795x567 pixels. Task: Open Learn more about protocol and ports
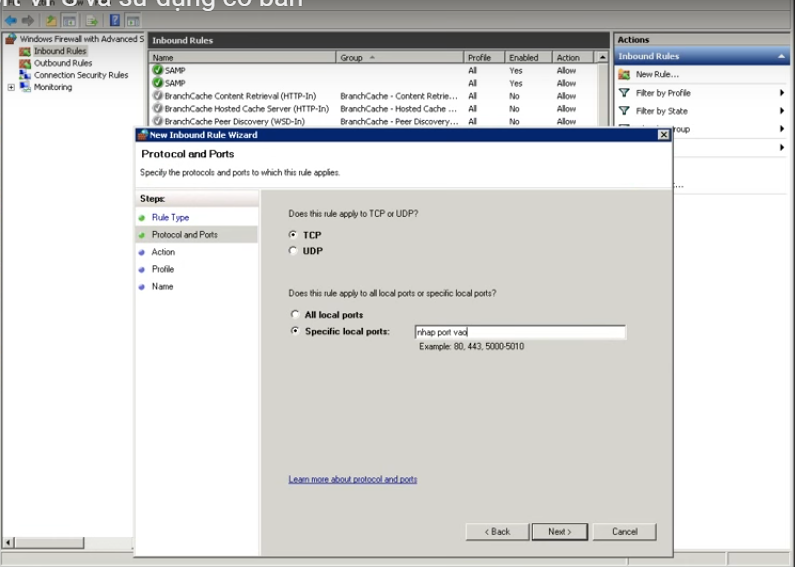pos(353,479)
